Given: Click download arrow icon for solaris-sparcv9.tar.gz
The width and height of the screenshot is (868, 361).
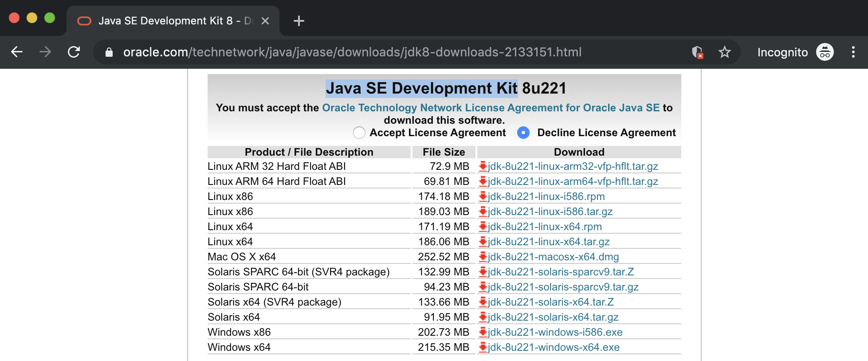Looking at the screenshot, I should point(483,287).
